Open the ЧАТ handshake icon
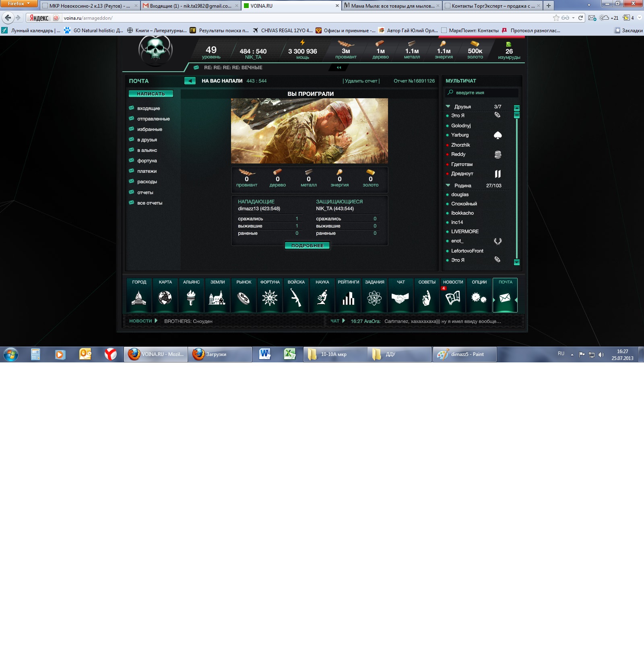The width and height of the screenshot is (644, 666). tap(400, 298)
